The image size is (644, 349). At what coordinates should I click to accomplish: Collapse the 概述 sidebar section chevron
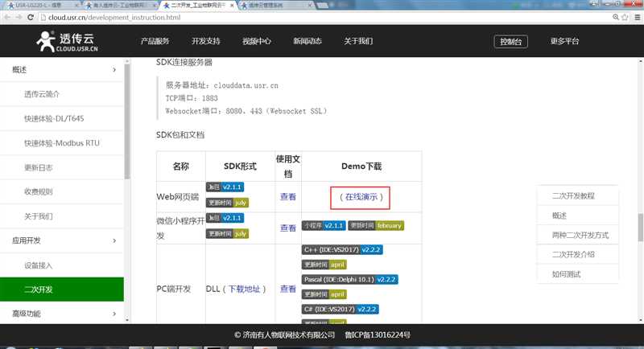coord(114,70)
